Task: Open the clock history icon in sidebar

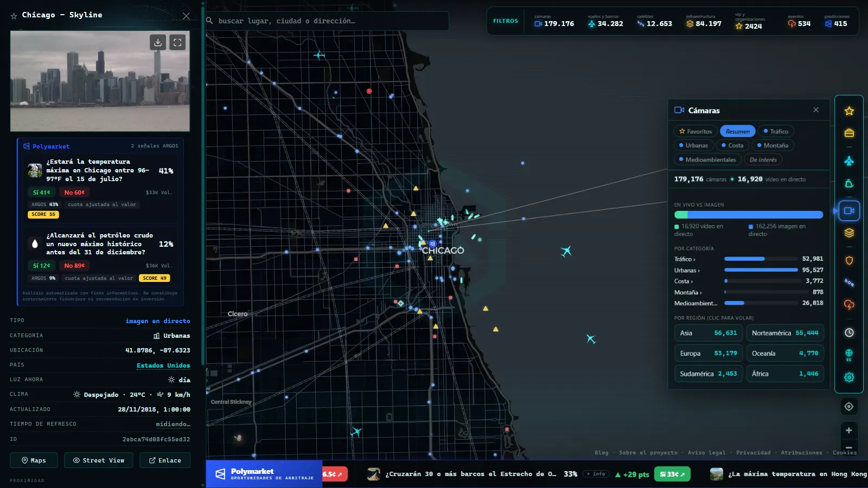Action: click(849, 332)
